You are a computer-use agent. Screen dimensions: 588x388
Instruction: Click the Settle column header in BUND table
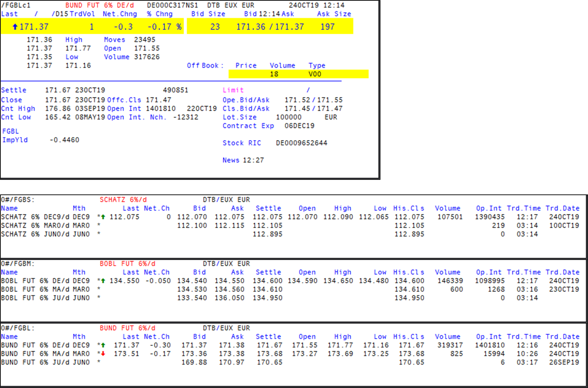pos(268,337)
